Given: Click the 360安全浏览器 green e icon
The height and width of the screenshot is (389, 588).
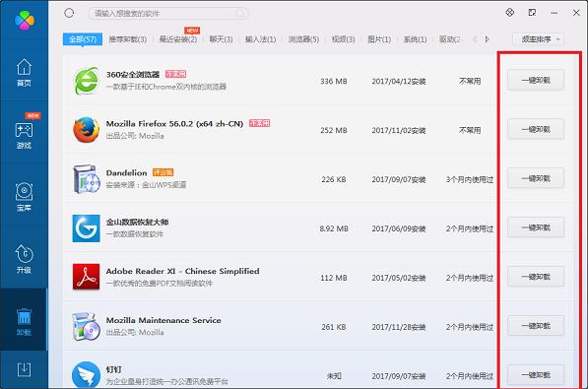Looking at the screenshot, I should (87, 81).
